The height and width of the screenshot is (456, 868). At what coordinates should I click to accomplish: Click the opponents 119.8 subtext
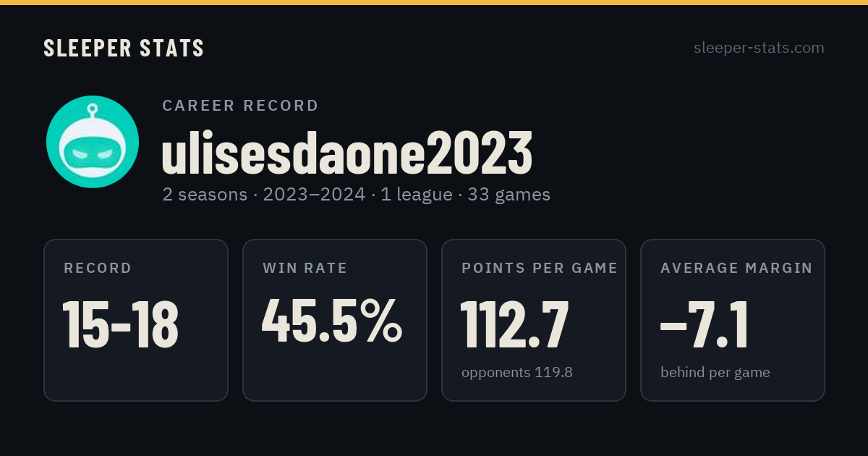pyautogui.click(x=517, y=373)
